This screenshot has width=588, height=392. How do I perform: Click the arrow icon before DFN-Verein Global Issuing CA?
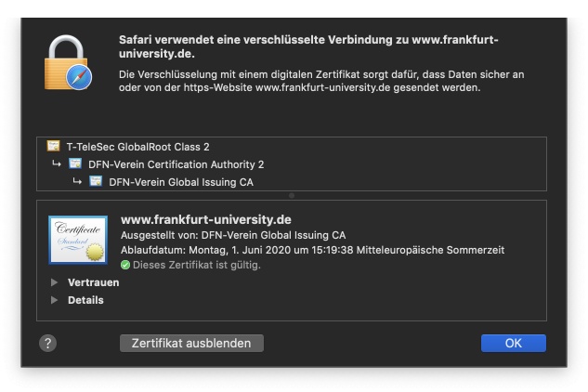click(77, 181)
